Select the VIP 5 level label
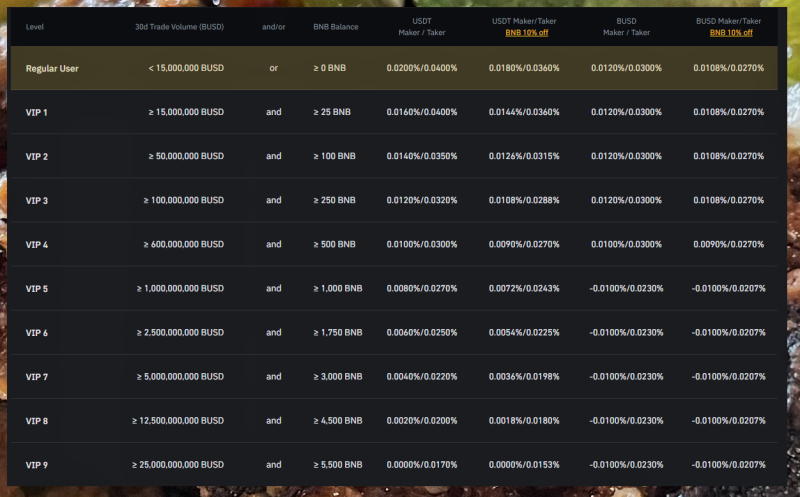 pyautogui.click(x=37, y=289)
